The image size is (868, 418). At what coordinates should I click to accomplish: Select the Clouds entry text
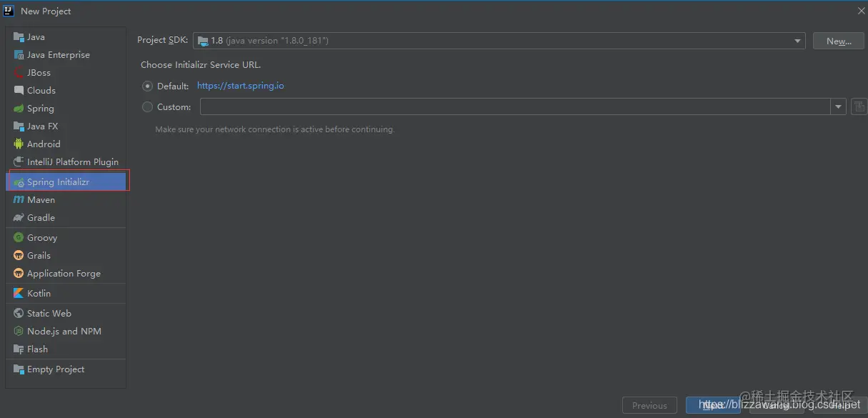[x=41, y=91]
